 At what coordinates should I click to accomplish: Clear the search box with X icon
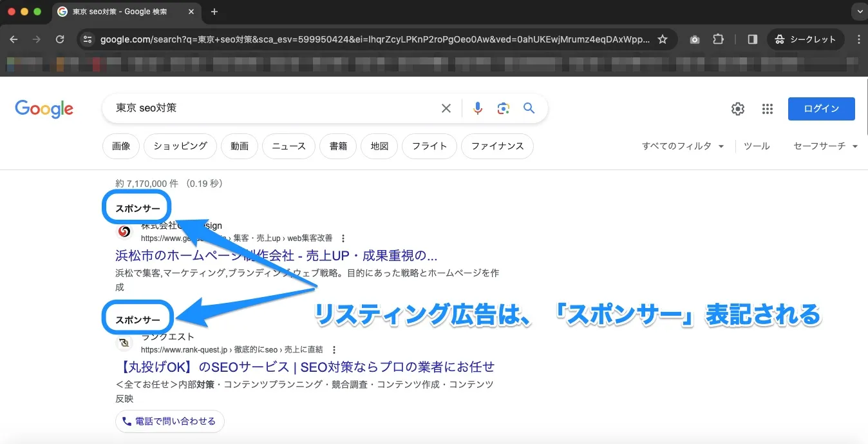tap(446, 108)
